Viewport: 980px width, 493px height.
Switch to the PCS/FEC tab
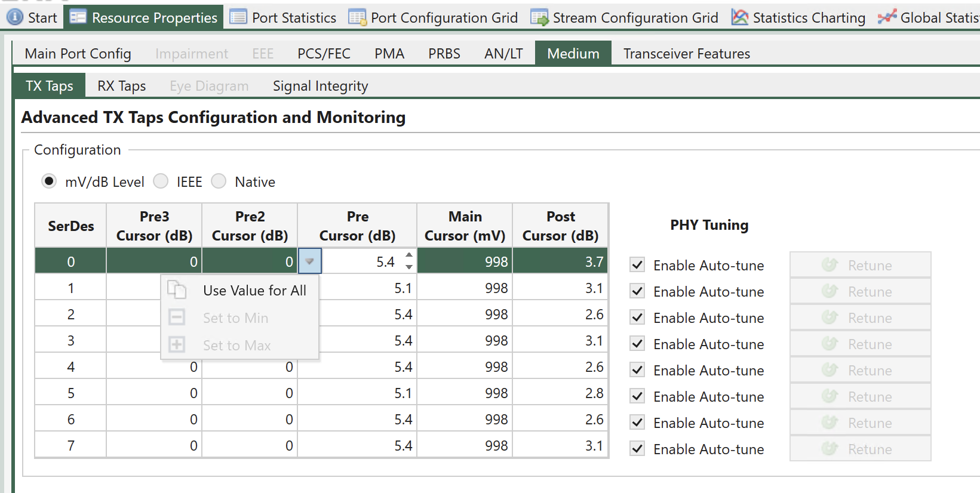click(324, 54)
